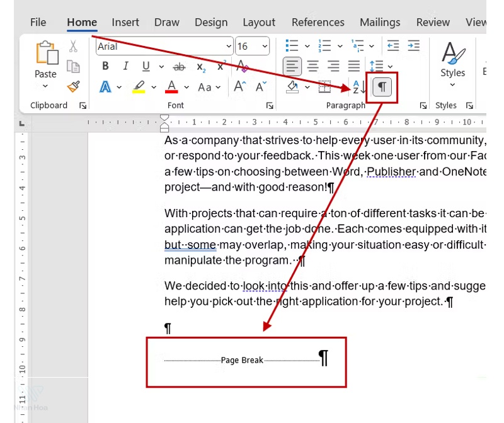Increase font size
The image size is (504, 423).
[x=240, y=86]
